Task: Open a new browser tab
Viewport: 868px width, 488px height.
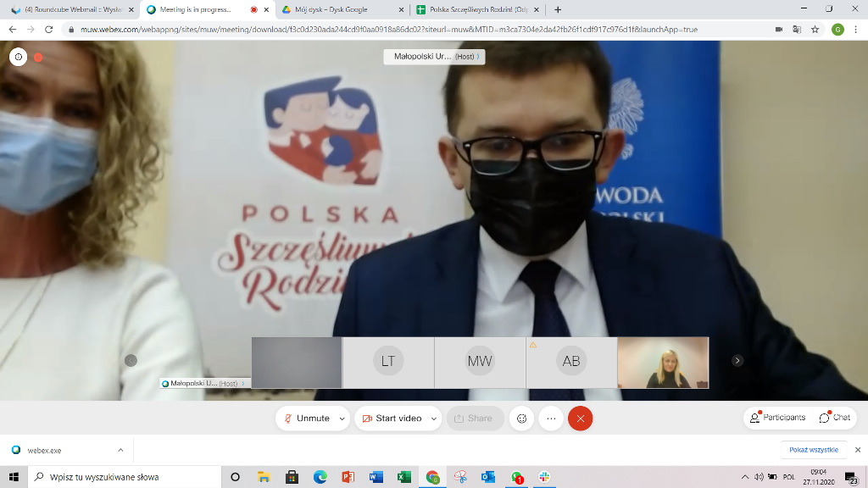Action: 558,9
